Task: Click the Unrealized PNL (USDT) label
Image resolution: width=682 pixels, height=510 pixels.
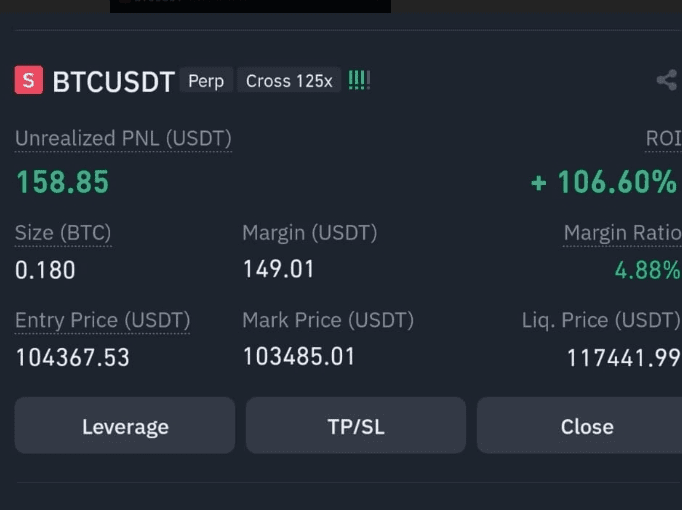Action: point(123,138)
